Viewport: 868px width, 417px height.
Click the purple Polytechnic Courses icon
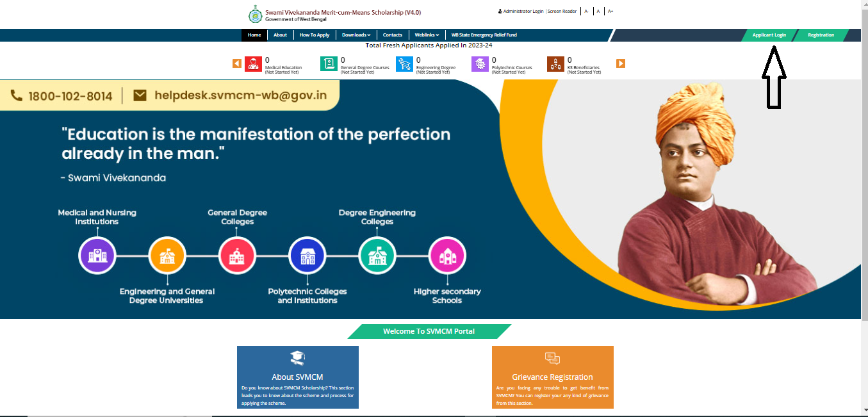coord(480,64)
